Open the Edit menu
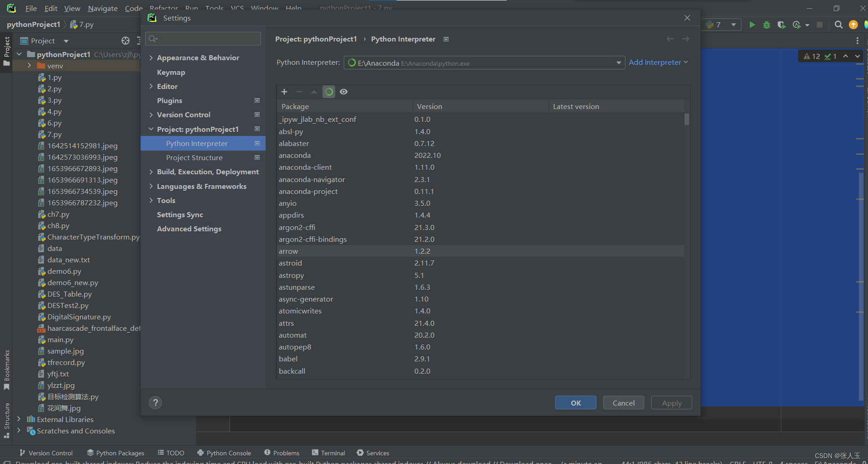This screenshot has width=868, height=464. coord(51,8)
